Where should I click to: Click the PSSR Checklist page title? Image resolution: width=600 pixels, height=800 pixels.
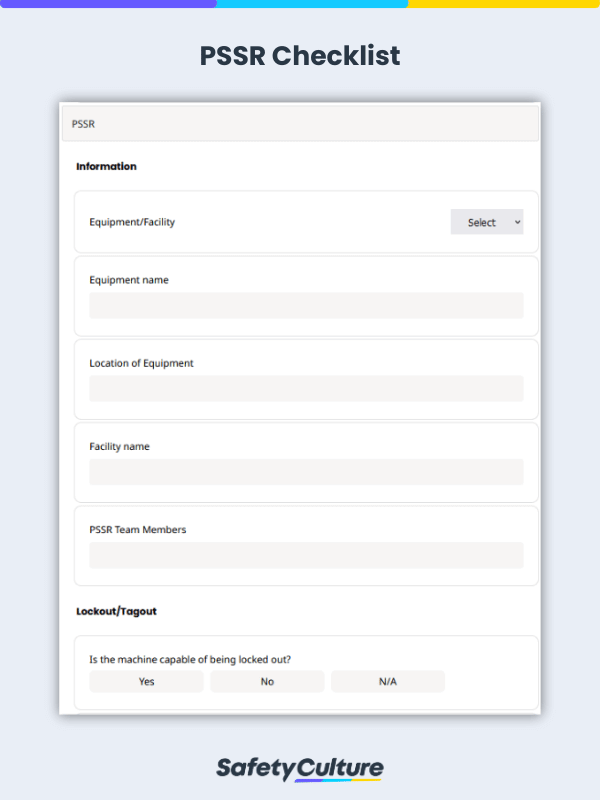click(x=300, y=56)
